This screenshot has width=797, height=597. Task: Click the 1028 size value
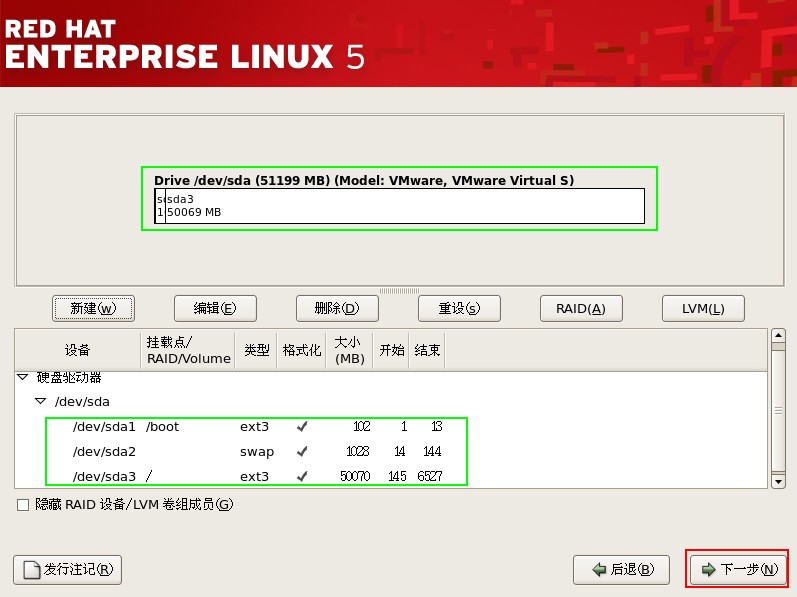[x=357, y=451]
